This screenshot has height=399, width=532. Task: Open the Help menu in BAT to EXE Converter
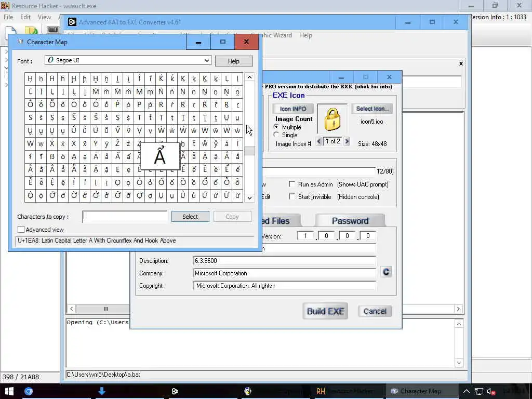305,35
